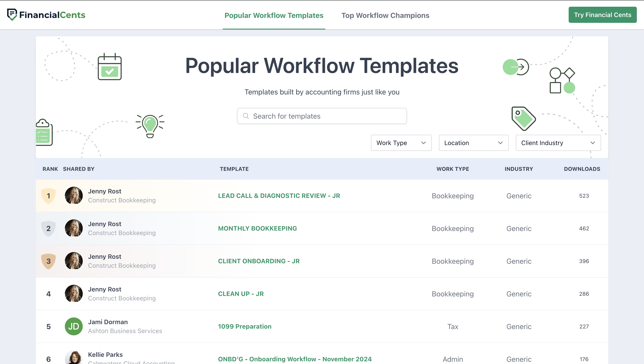Click the Search for templates field
Image resolution: width=644 pixels, height=364 pixels.
[x=322, y=116]
